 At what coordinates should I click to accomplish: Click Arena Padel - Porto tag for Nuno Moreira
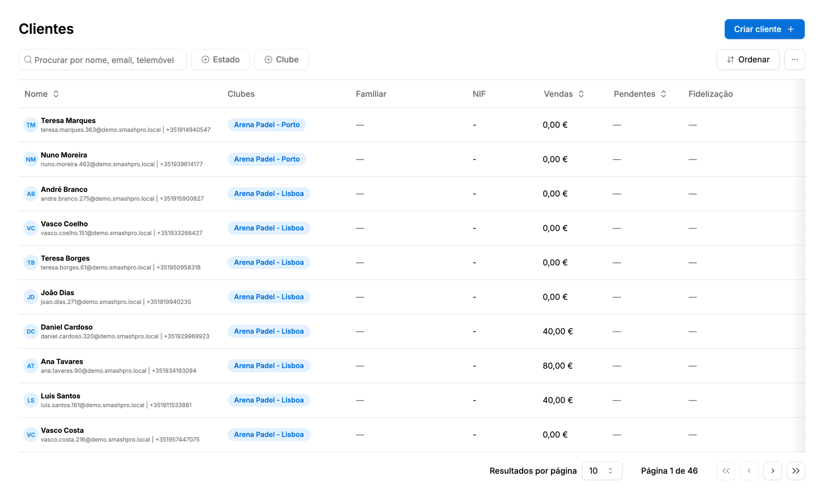click(x=267, y=159)
